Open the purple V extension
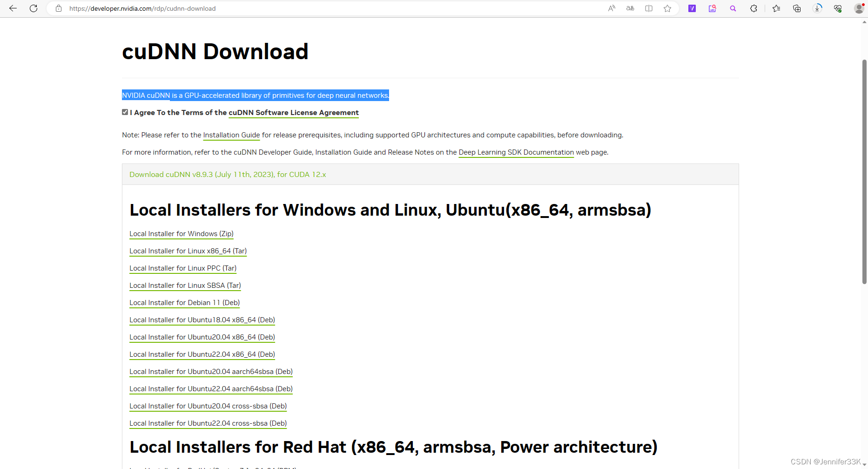The height and width of the screenshot is (469, 868). pos(692,8)
